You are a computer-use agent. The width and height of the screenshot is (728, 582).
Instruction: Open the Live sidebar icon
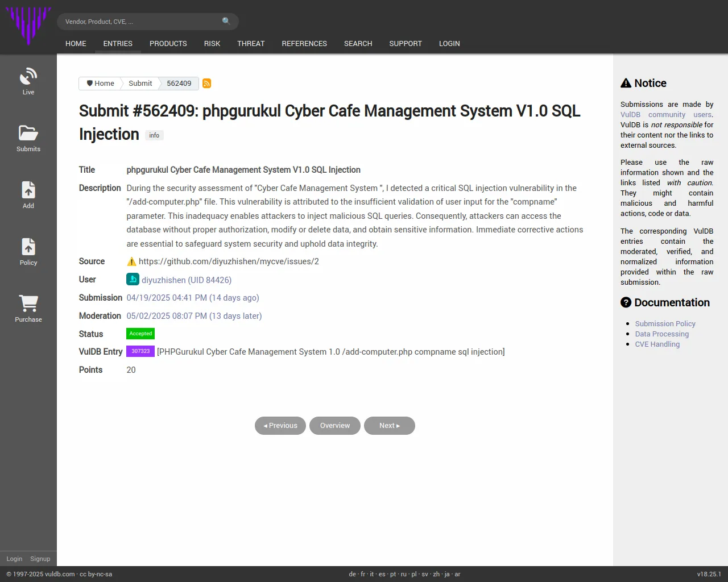click(x=28, y=76)
